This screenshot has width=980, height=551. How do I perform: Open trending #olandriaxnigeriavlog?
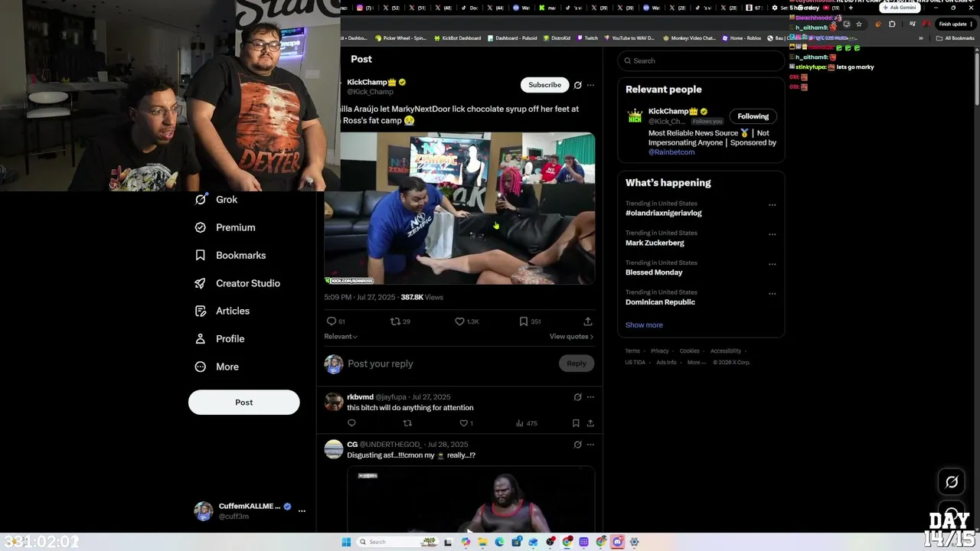coord(663,214)
